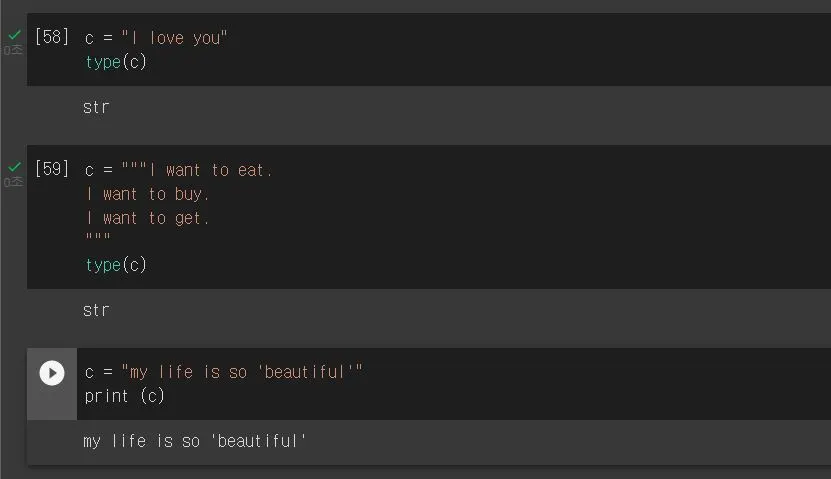Image resolution: width=831 pixels, height=479 pixels.
Task: Select the [59] execution count label
Action: tap(52, 169)
